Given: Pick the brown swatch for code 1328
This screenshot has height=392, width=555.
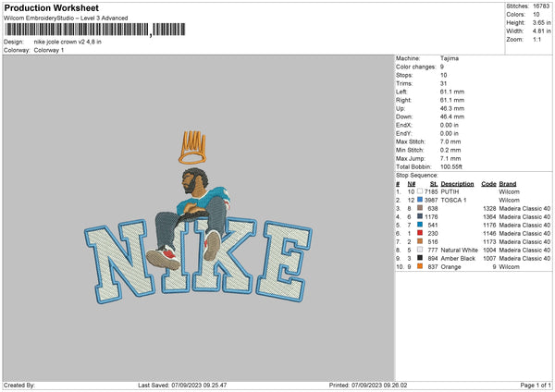Looking at the screenshot, I should tap(420, 208).
